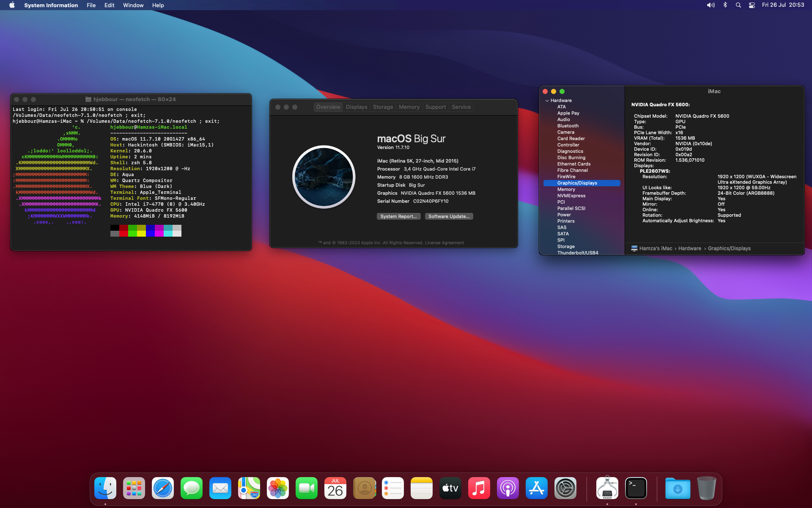
Task: Click the Spotlight search icon in menu bar
Action: [x=738, y=5]
